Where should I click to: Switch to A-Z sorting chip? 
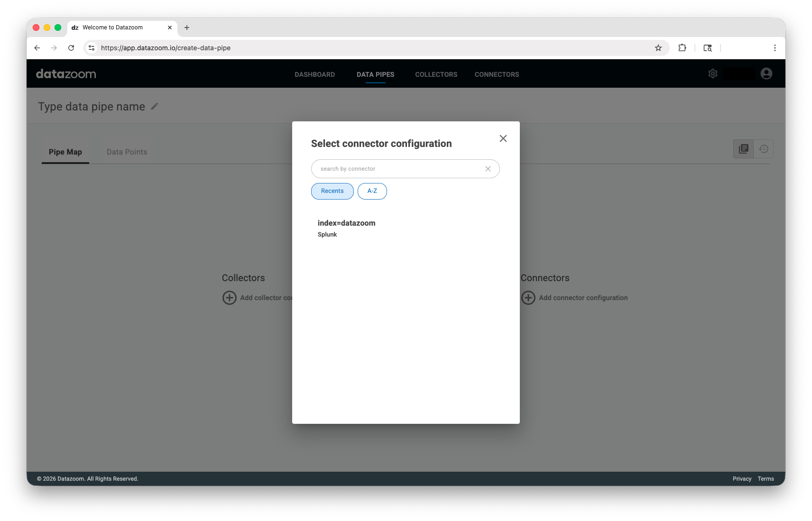pyautogui.click(x=372, y=191)
